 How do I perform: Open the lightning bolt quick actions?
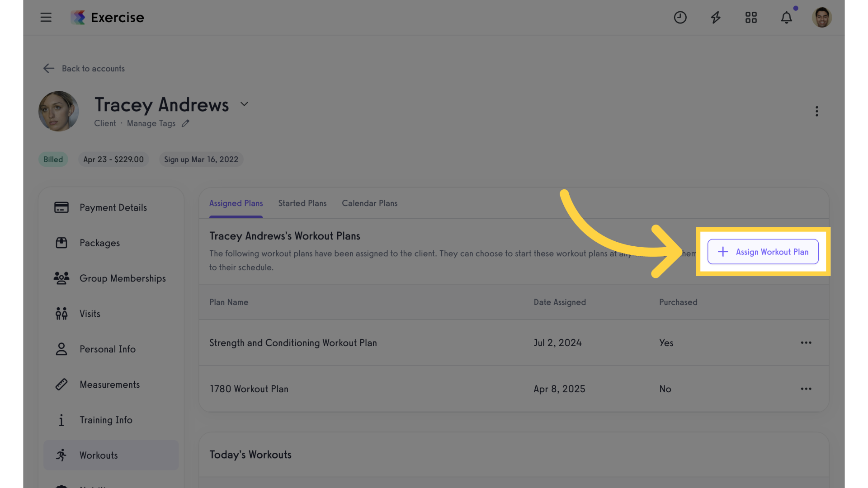click(x=716, y=18)
